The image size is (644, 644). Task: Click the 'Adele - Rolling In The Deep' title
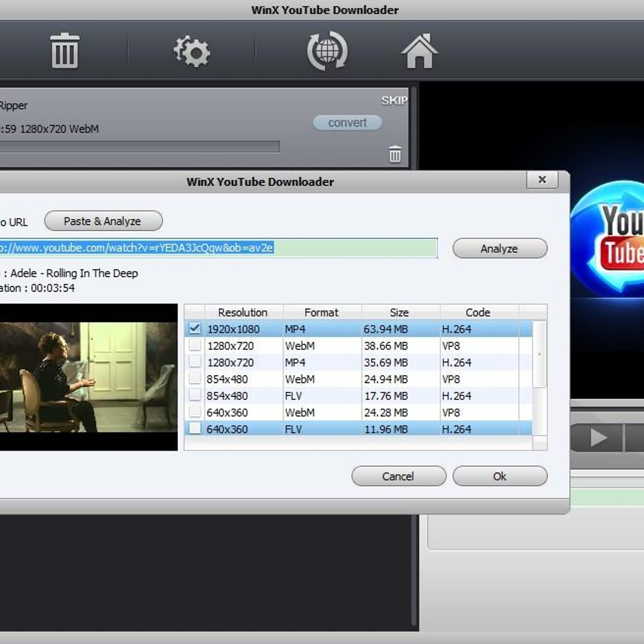(x=74, y=273)
